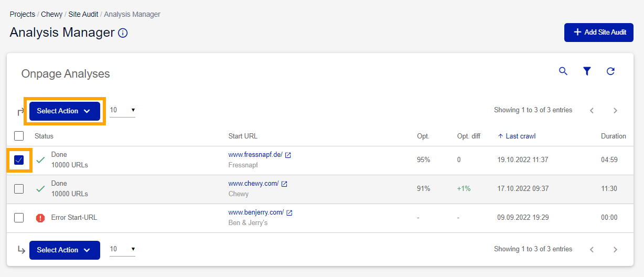Open Site Audit in the breadcrumb

83,14
